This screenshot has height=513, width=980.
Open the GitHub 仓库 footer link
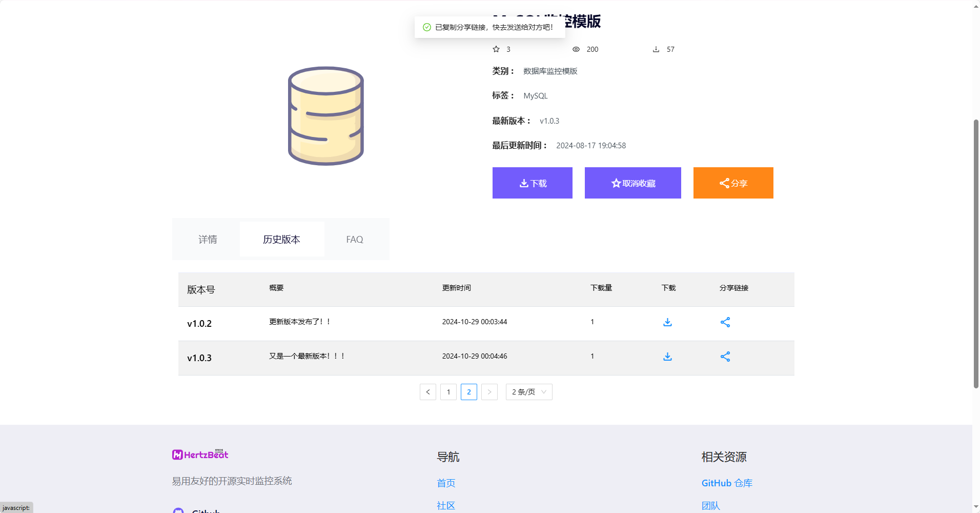(726, 483)
